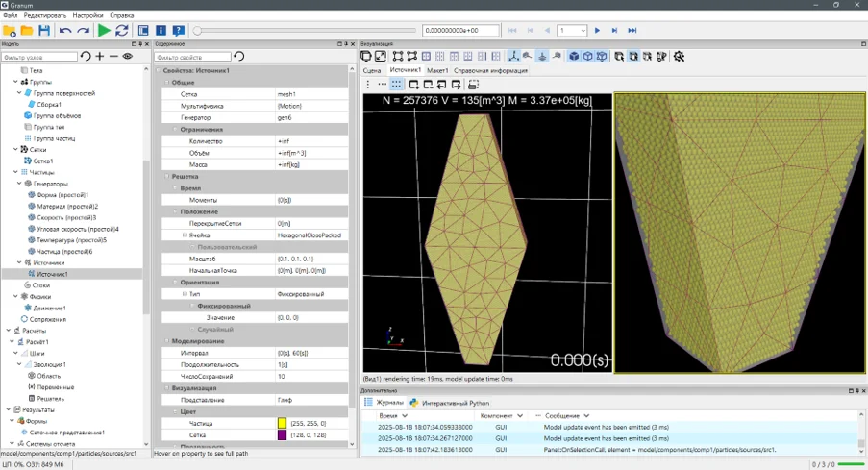
Task: Jump to the last frame
Action: pyautogui.click(x=632, y=31)
